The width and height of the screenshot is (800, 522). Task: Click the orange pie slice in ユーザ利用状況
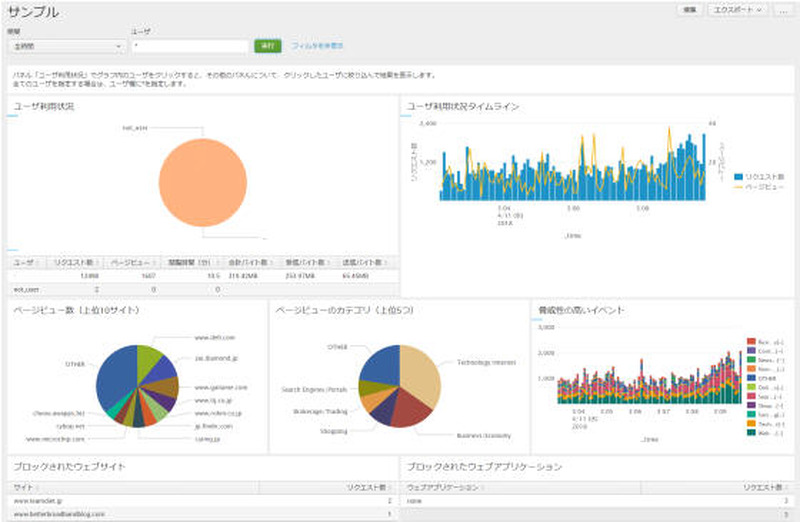[202, 181]
